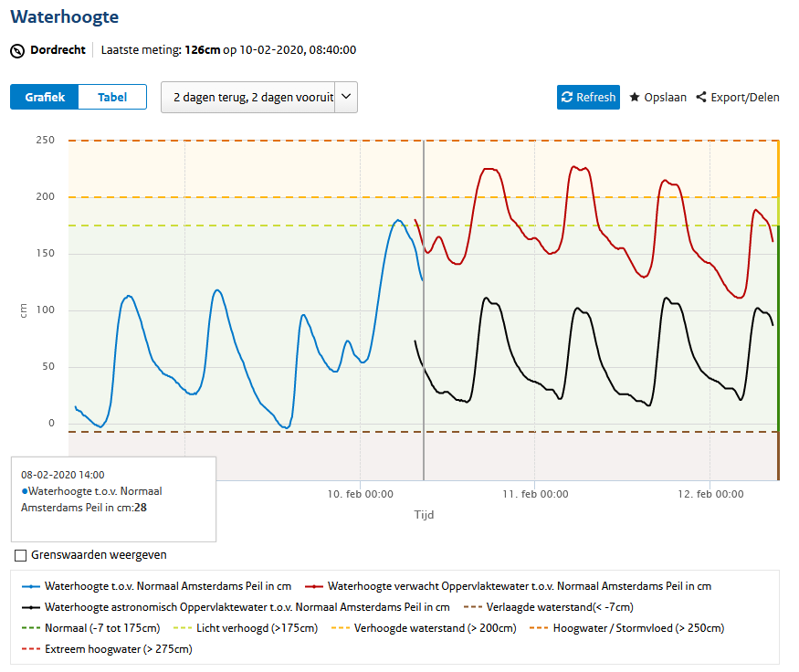799x672 pixels.
Task: Toggle Verhoogde waterstand (> 200cm) orange legend swatch
Action: [341, 628]
